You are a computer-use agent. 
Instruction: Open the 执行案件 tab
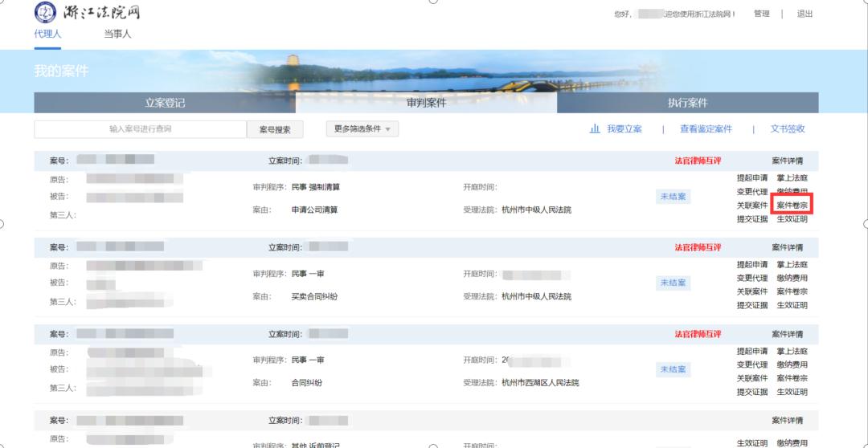pyautogui.click(x=687, y=103)
